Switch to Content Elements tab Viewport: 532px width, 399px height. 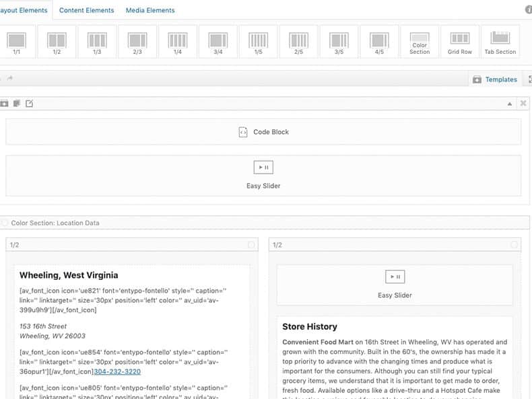(86, 10)
